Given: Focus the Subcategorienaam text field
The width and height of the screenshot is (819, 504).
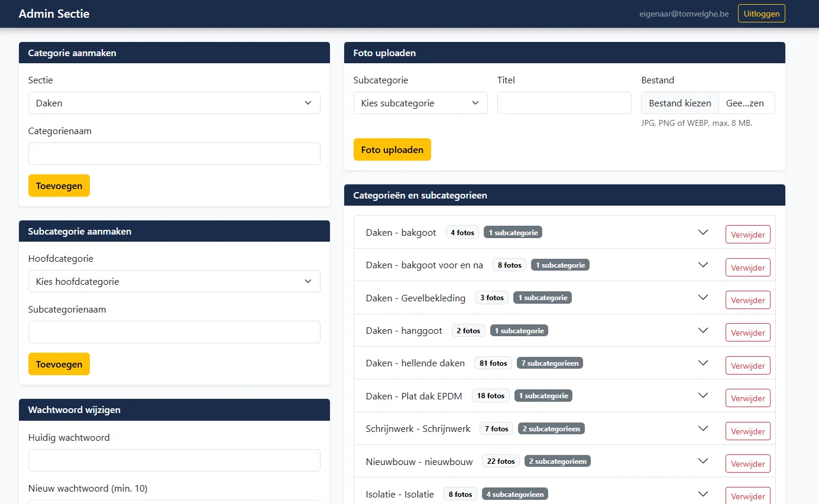Looking at the screenshot, I should click(174, 332).
